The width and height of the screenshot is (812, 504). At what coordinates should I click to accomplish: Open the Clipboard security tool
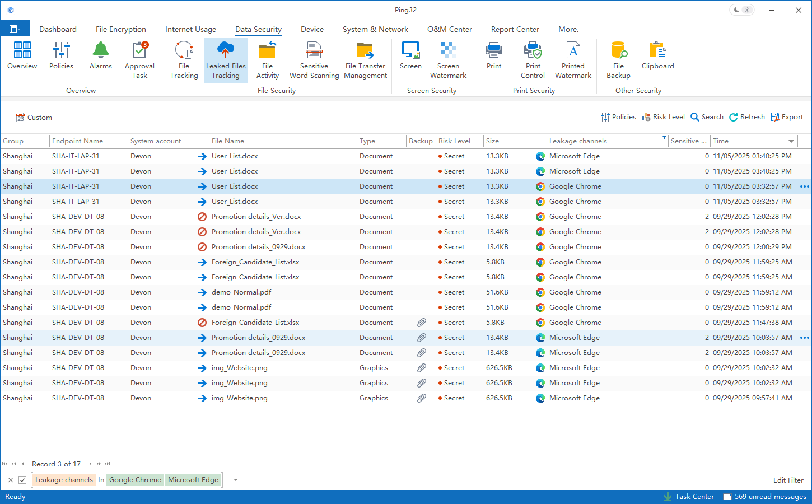pos(657,56)
